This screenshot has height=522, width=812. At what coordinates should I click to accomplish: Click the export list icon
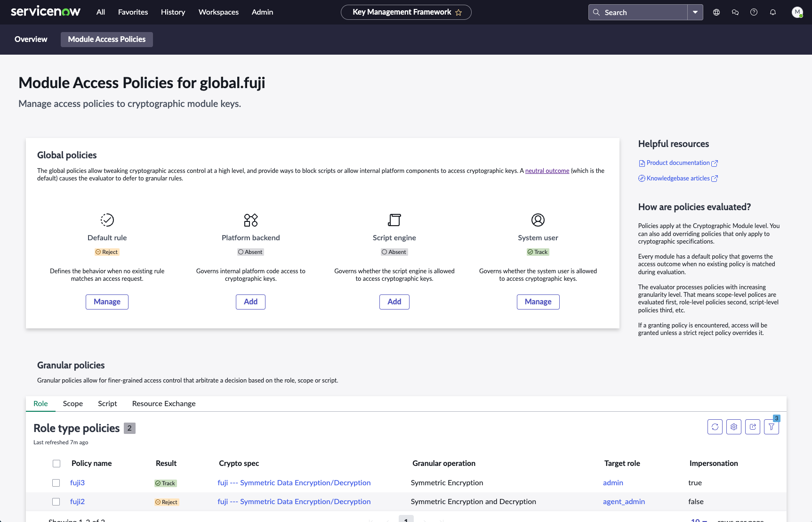(x=753, y=427)
